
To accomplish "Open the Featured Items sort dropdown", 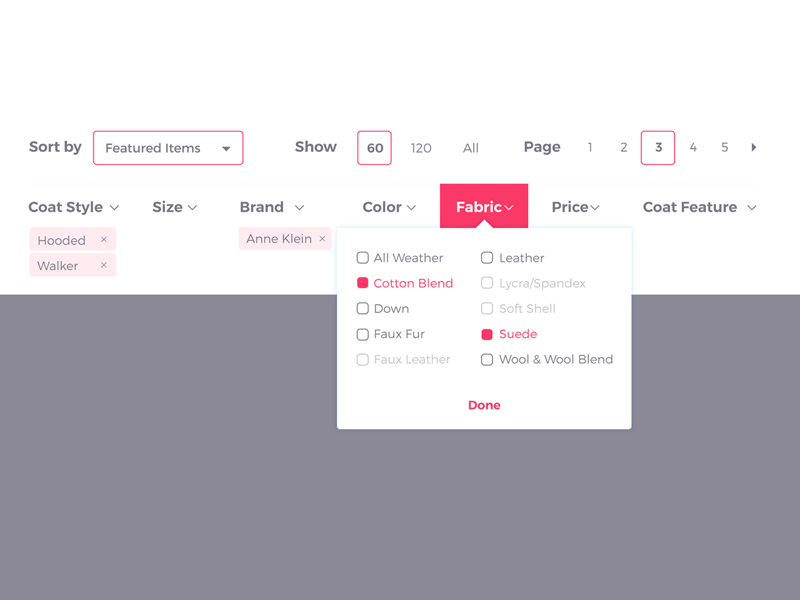I will click(168, 148).
